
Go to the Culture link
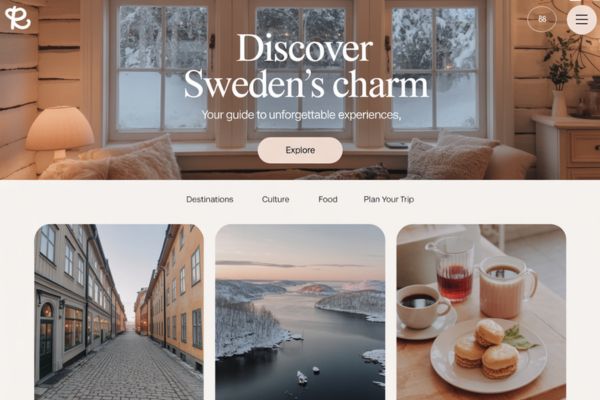tap(276, 199)
